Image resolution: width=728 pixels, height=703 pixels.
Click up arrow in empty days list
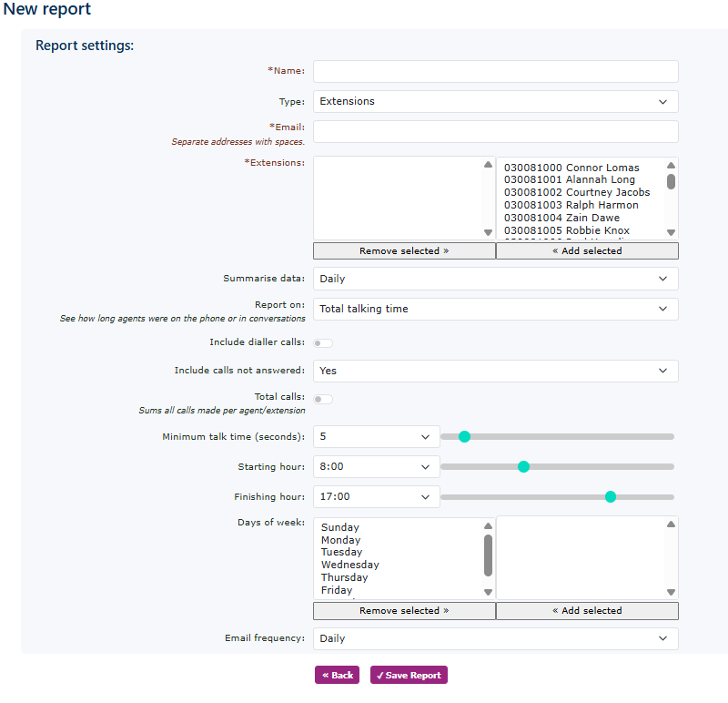point(671,525)
